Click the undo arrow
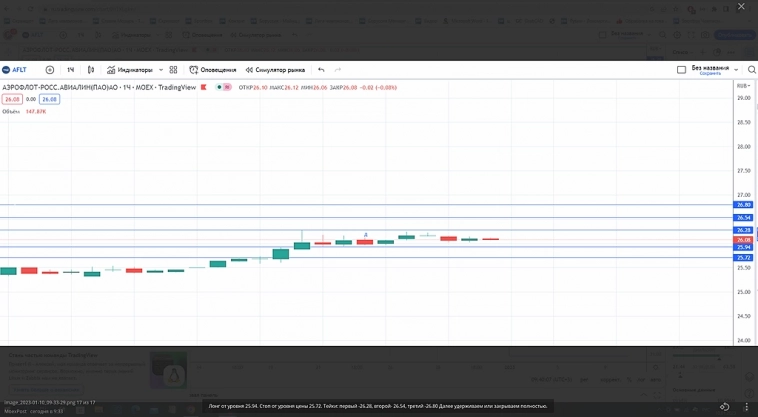758x417 pixels. [321, 70]
